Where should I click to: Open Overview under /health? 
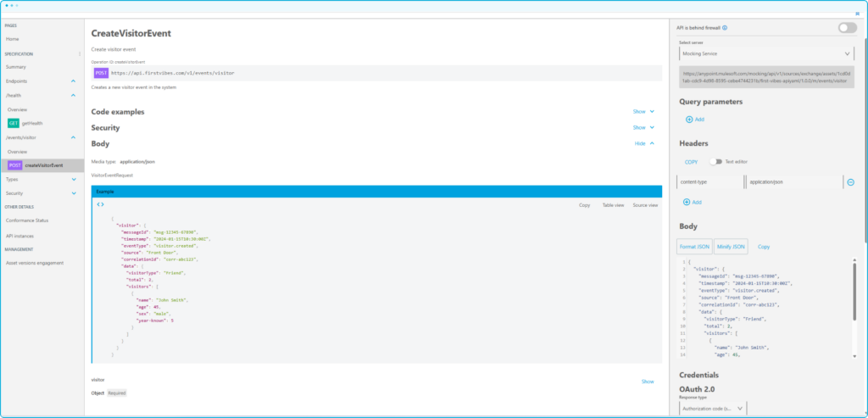tap(17, 109)
